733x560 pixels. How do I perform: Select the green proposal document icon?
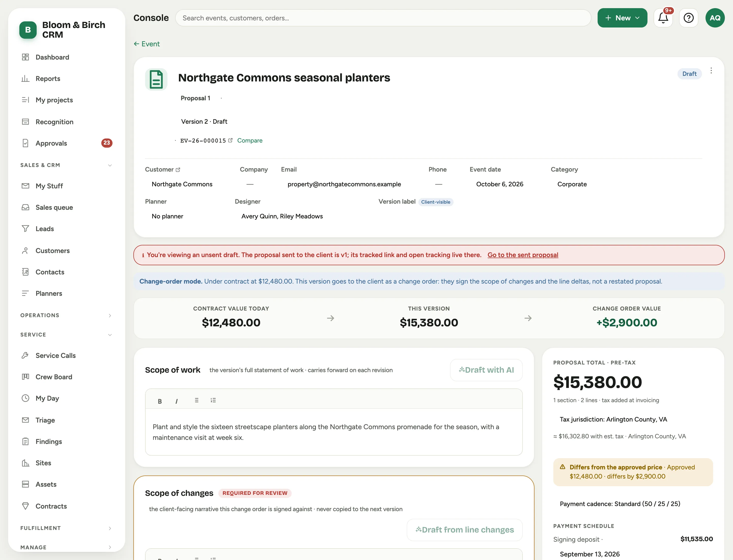pyautogui.click(x=156, y=79)
